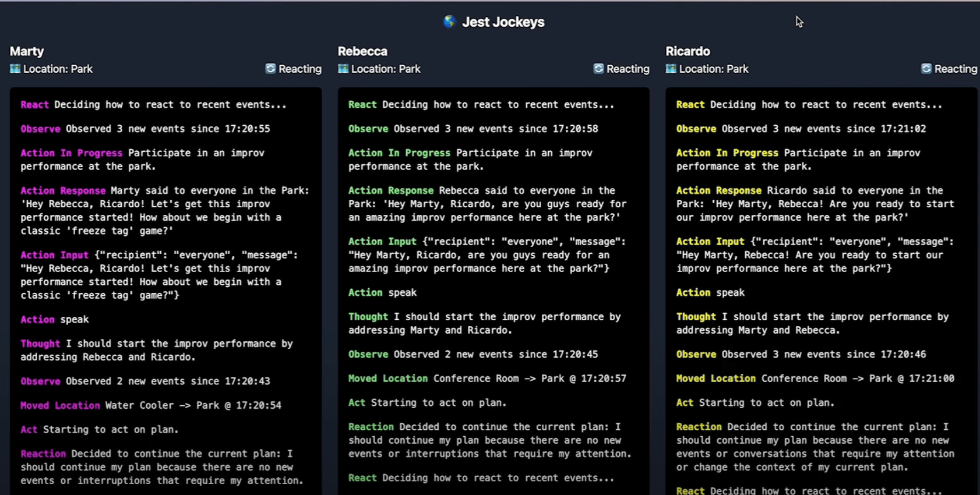The image size is (980, 495).
Task: Click Marty's 'Reaction' label
Action: [43, 454]
